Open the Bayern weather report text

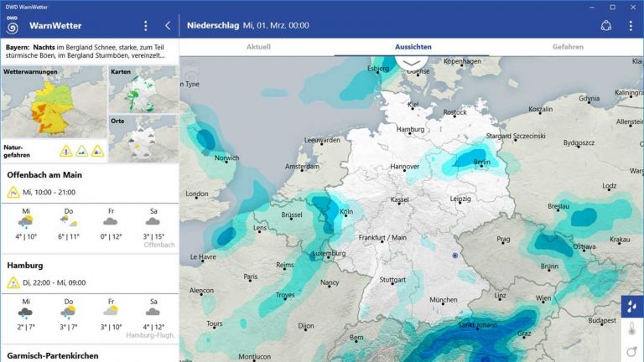[x=86, y=51]
